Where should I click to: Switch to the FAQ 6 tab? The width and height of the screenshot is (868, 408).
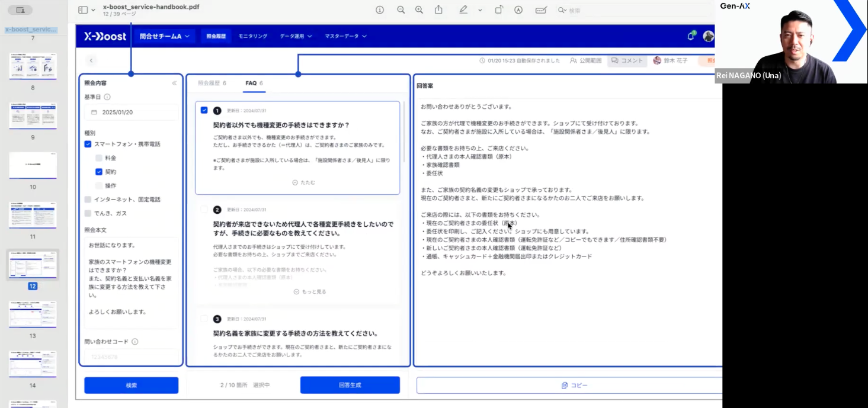pyautogui.click(x=254, y=83)
